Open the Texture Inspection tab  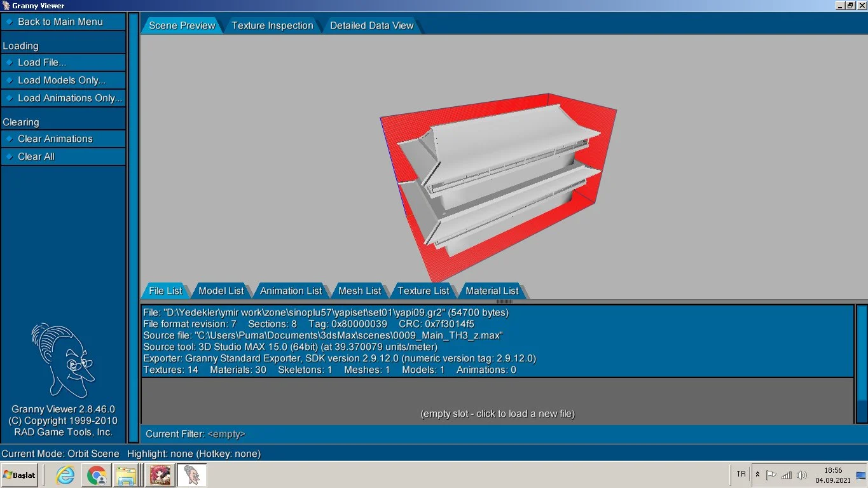(x=272, y=25)
